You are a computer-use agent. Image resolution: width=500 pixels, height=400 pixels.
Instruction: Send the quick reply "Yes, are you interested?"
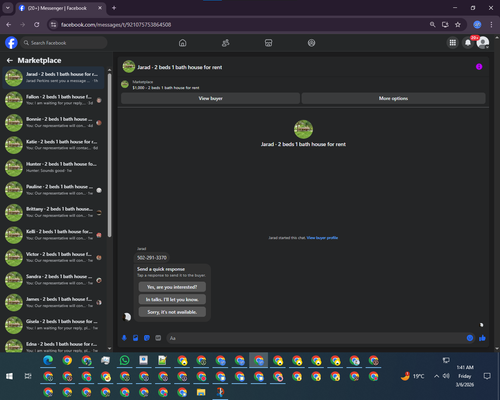tap(172, 287)
